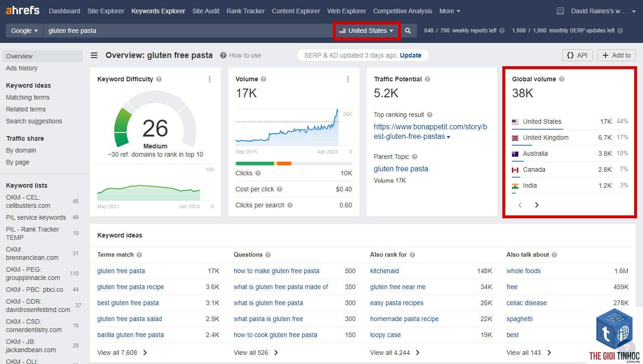The width and height of the screenshot is (643, 364).
Task: Select Matching terms in the sidebar
Action: click(28, 97)
